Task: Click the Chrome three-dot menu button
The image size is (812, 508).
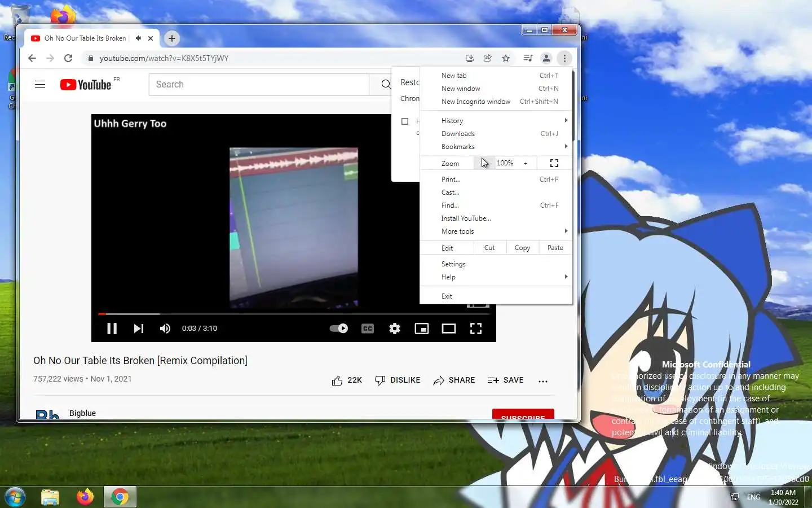Action: pyautogui.click(x=564, y=58)
